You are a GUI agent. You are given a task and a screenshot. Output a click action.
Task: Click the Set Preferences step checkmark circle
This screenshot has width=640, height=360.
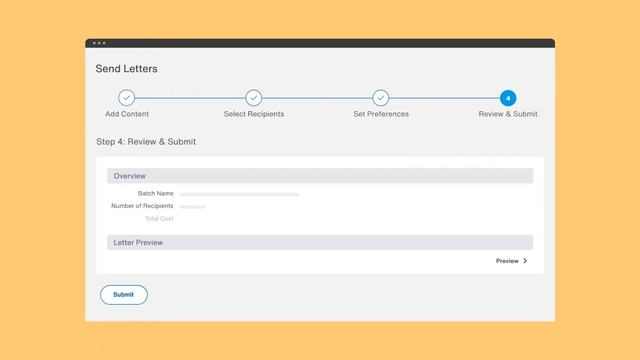[x=380, y=98]
